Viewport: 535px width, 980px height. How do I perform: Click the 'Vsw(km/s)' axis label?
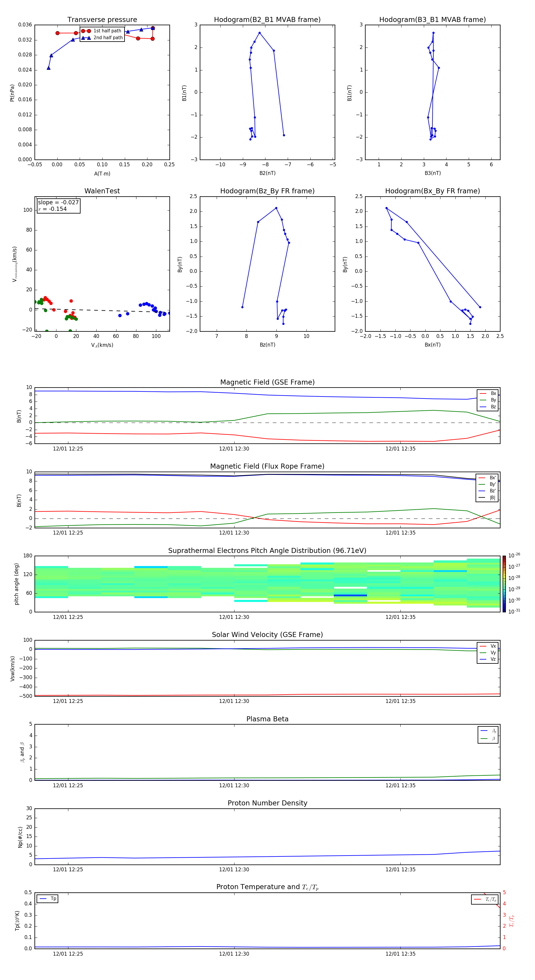pyautogui.click(x=12, y=668)
